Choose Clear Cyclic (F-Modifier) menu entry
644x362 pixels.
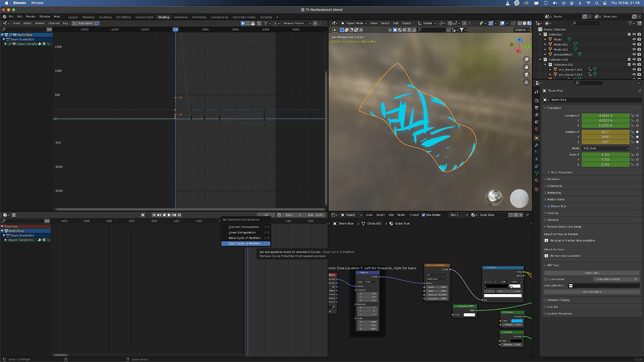(x=246, y=243)
